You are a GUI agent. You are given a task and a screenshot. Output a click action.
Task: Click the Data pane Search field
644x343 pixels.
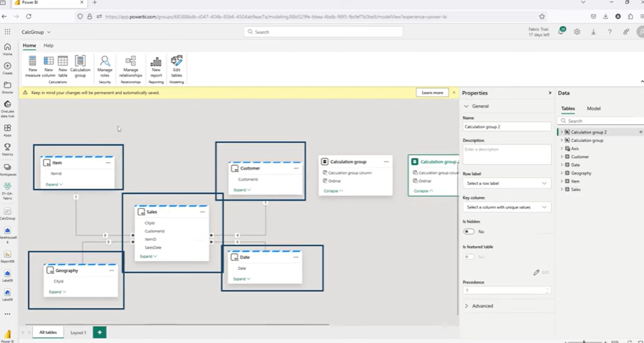(x=600, y=121)
